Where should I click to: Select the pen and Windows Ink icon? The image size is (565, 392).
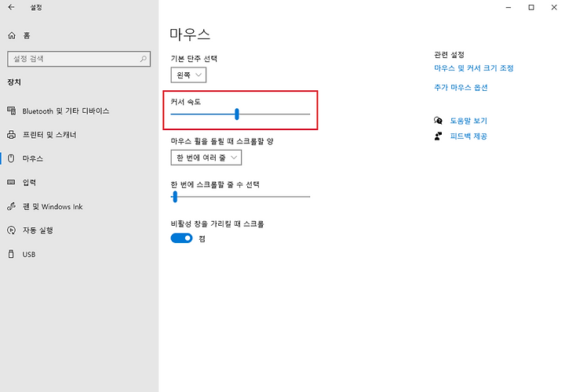(x=11, y=206)
